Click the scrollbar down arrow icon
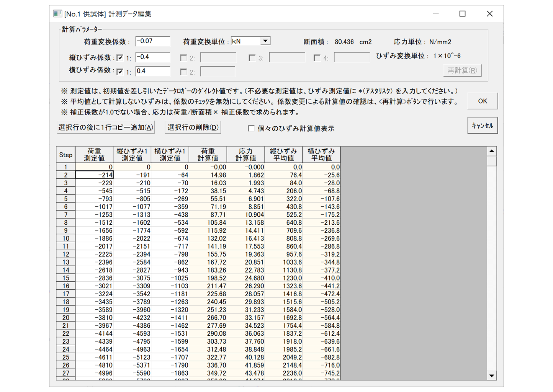553x392 pixels. [492, 376]
